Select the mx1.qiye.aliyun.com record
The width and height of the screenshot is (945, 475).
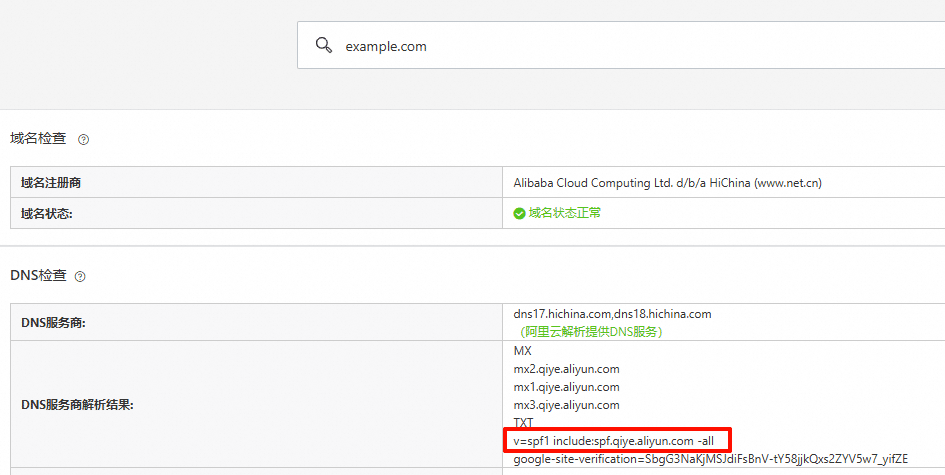coord(566,387)
